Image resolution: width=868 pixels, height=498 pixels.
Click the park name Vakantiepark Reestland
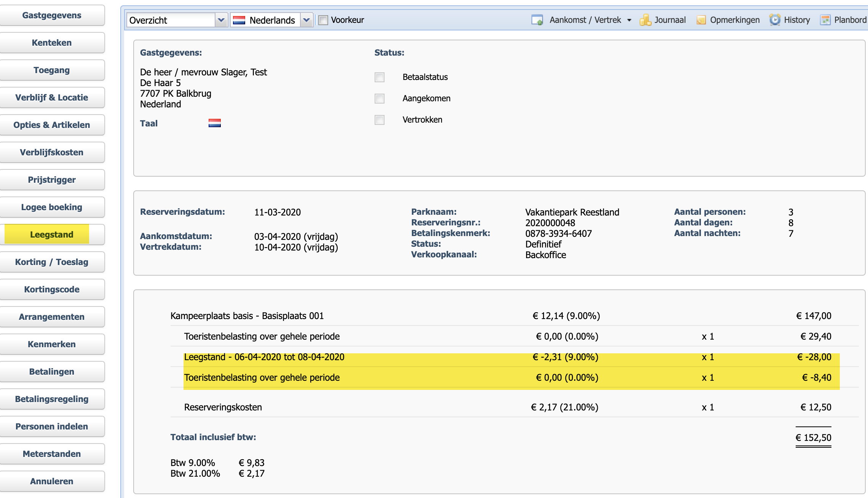(x=572, y=212)
